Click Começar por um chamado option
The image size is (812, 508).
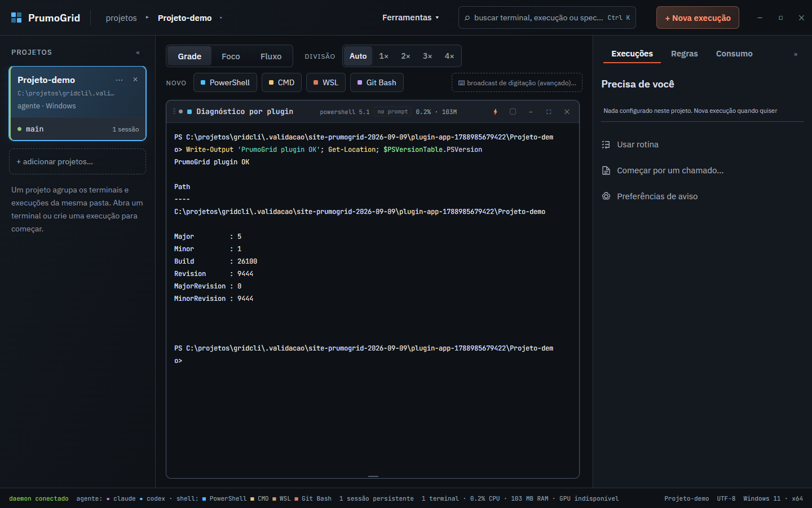point(670,170)
